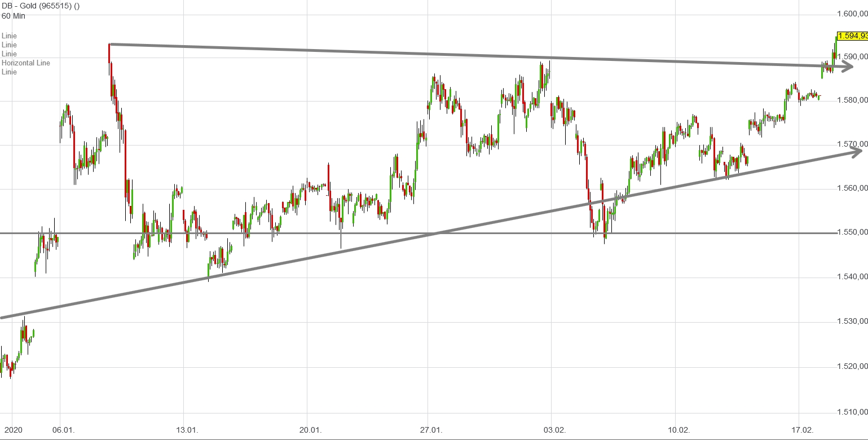Click the 06.01. date label
868x440 pixels.
click(x=63, y=430)
